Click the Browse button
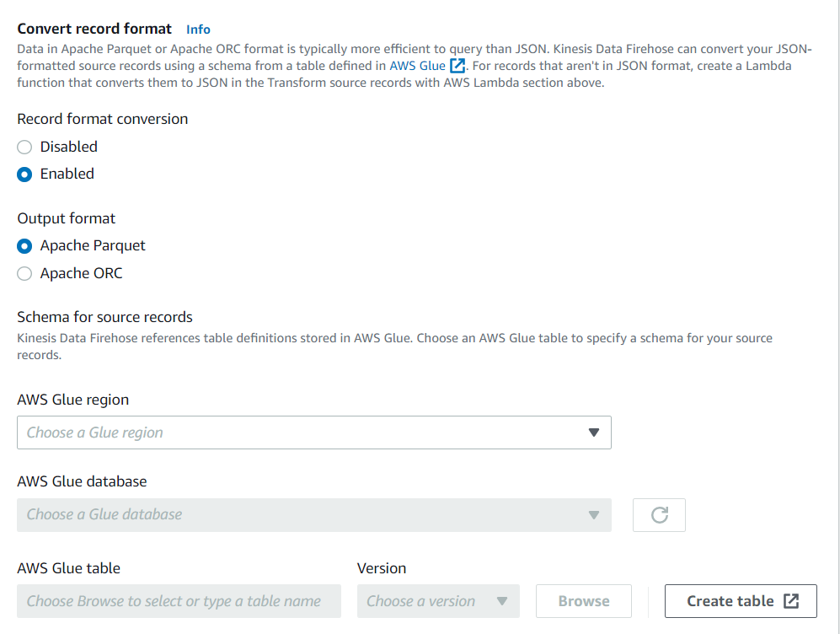This screenshot has width=840, height=634. pos(583,601)
